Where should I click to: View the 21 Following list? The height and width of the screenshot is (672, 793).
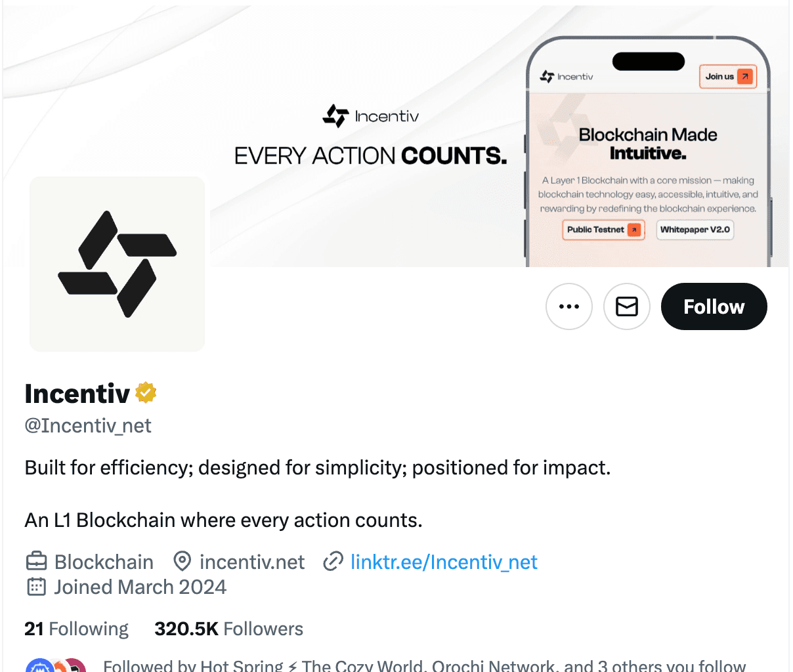point(75,628)
